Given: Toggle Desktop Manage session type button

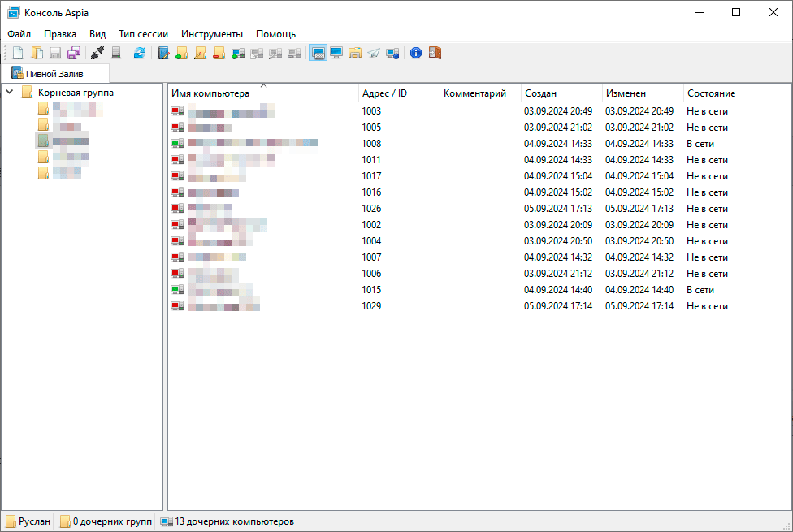Looking at the screenshot, I should [x=318, y=54].
